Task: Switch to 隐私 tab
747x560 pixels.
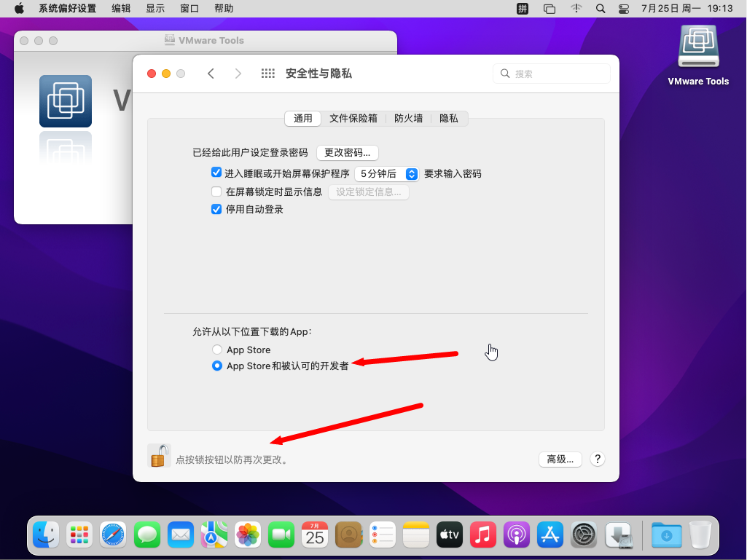Action: pos(449,118)
